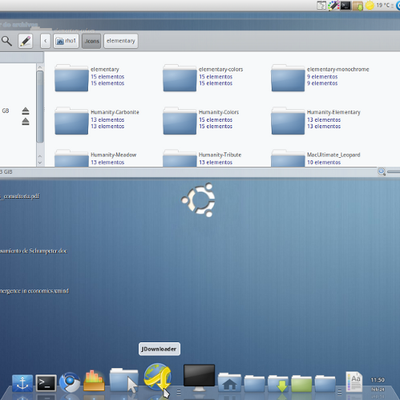Viewport: 400px width, 400px height.
Task: Select the Humanity-Meadow folder
Action: tap(72, 159)
